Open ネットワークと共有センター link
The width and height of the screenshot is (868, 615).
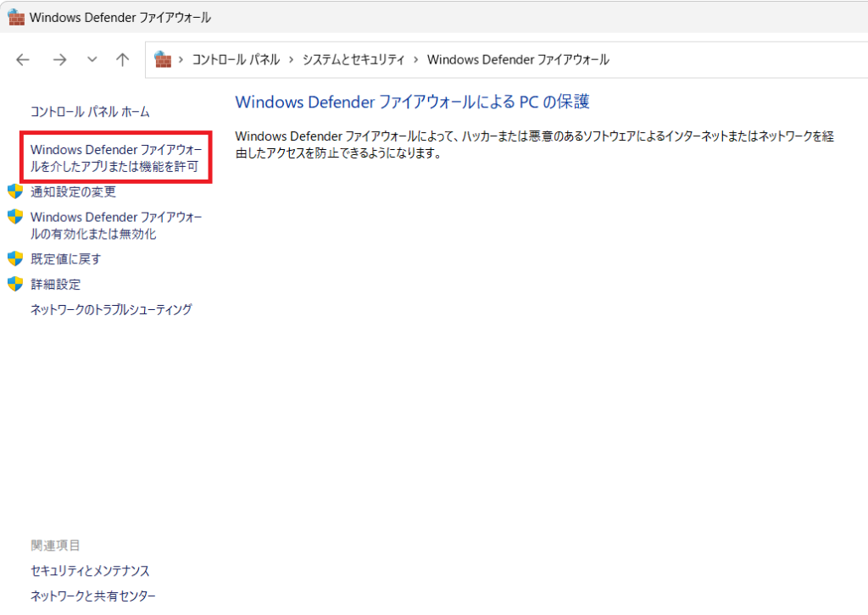93,596
